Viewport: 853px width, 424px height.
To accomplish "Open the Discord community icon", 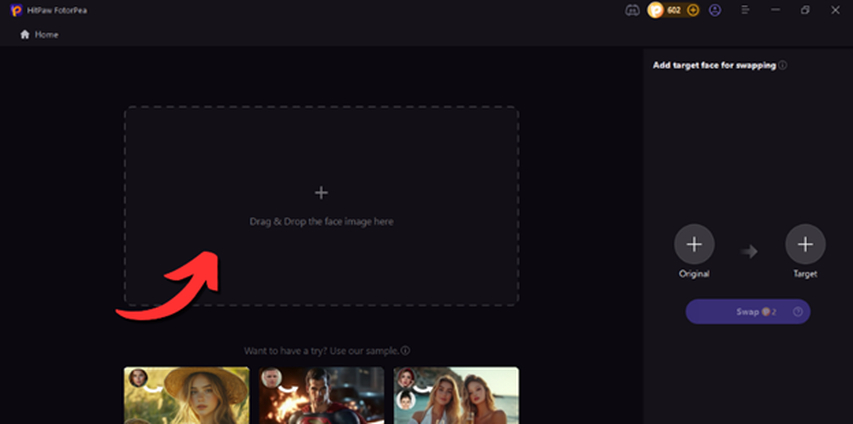I will 631,10.
